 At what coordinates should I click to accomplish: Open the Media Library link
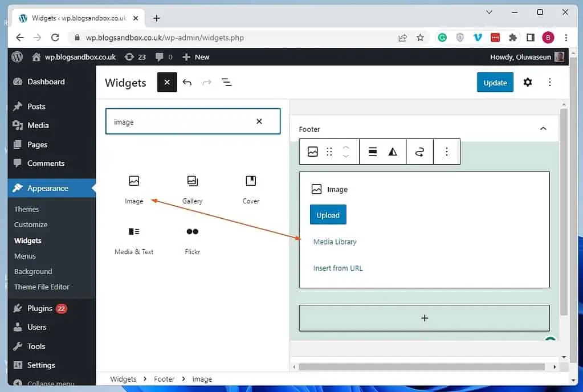(335, 242)
